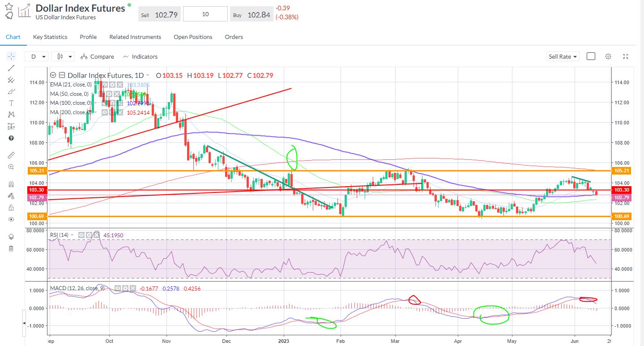The image size is (644, 346).
Task: Switch to the Orders tab
Action: [x=234, y=37]
